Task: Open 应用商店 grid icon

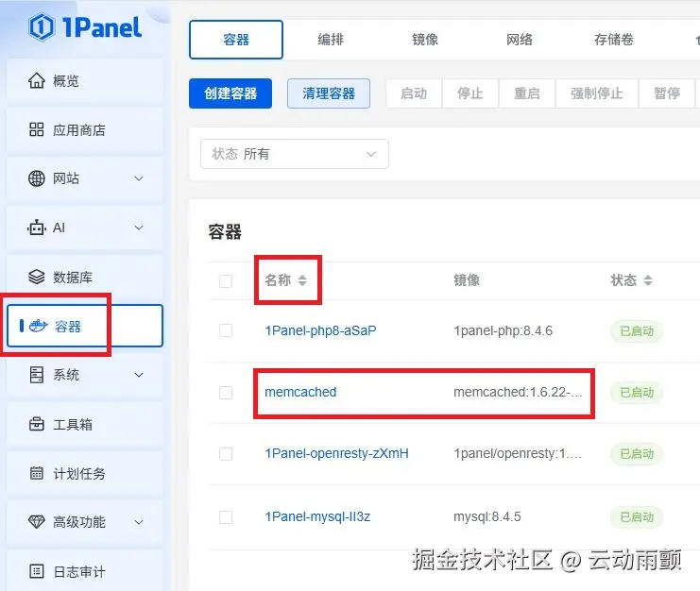Action: tap(37, 129)
